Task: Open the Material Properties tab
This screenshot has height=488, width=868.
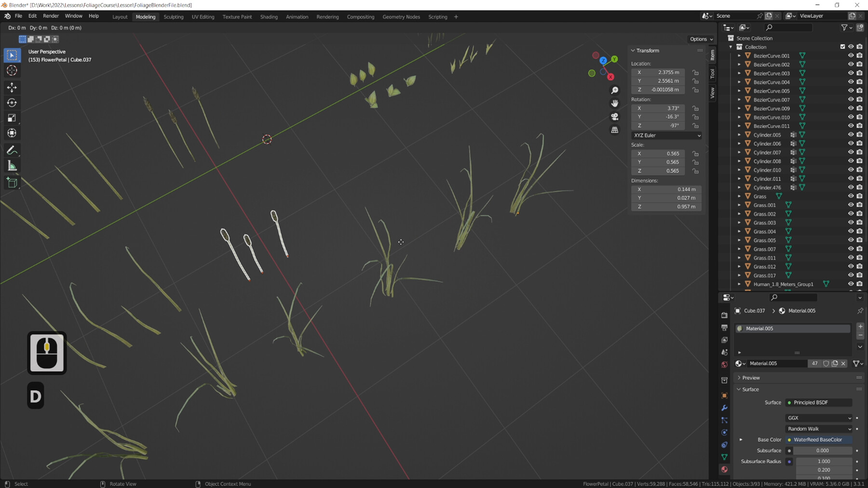Action: (724, 469)
